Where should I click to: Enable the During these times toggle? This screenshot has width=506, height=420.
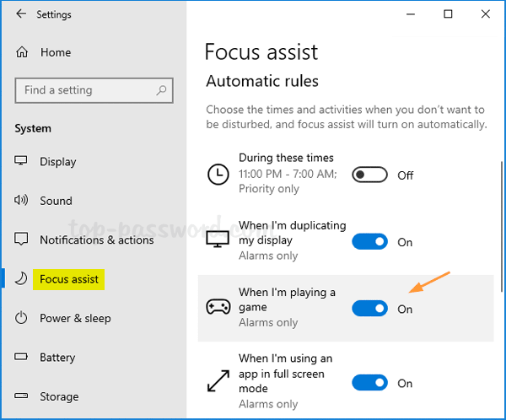[x=369, y=175]
